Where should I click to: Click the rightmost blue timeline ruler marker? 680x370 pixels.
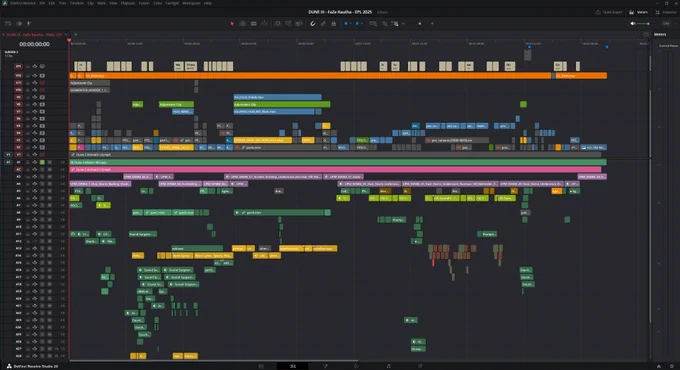[x=607, y=47]
